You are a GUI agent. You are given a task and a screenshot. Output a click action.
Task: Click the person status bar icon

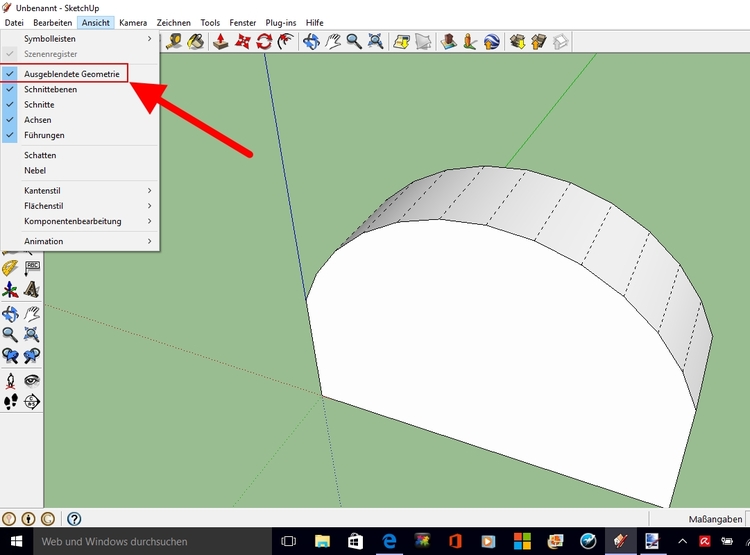click(28, 519)
